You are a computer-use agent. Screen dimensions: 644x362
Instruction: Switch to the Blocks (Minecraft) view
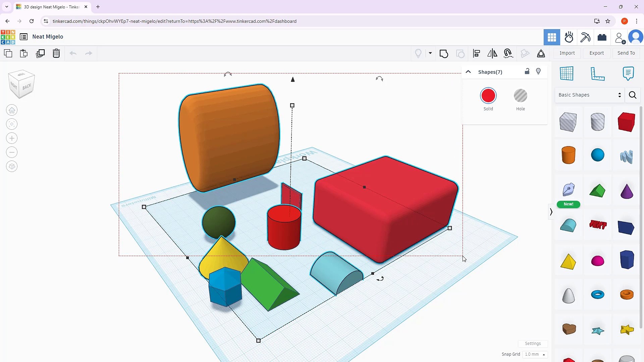pos(585,37)
